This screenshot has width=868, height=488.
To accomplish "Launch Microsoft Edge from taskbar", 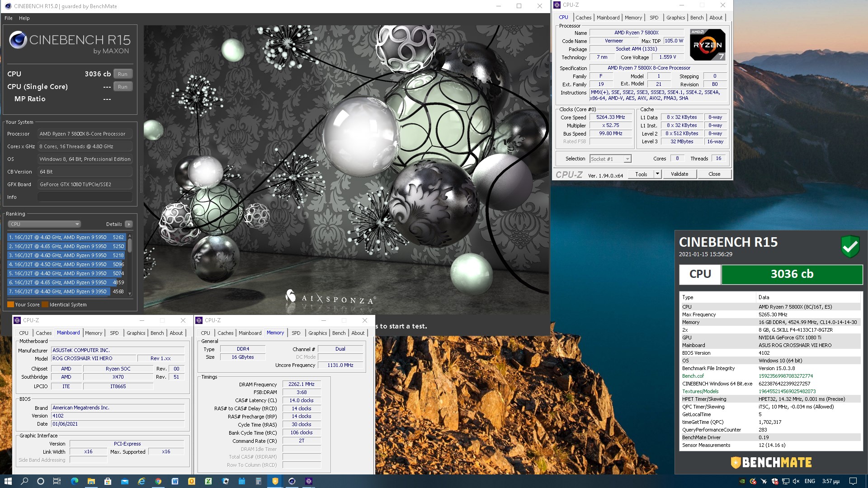I will click(75, 481).
